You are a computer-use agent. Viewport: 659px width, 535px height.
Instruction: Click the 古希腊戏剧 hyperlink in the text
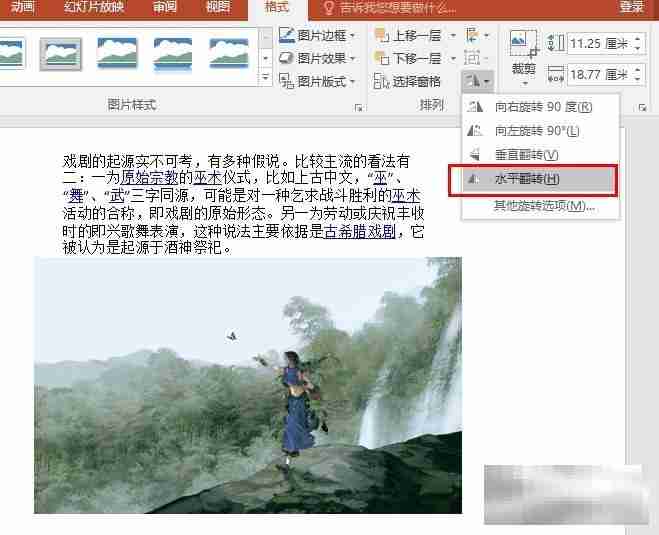(x=360, y=231)
